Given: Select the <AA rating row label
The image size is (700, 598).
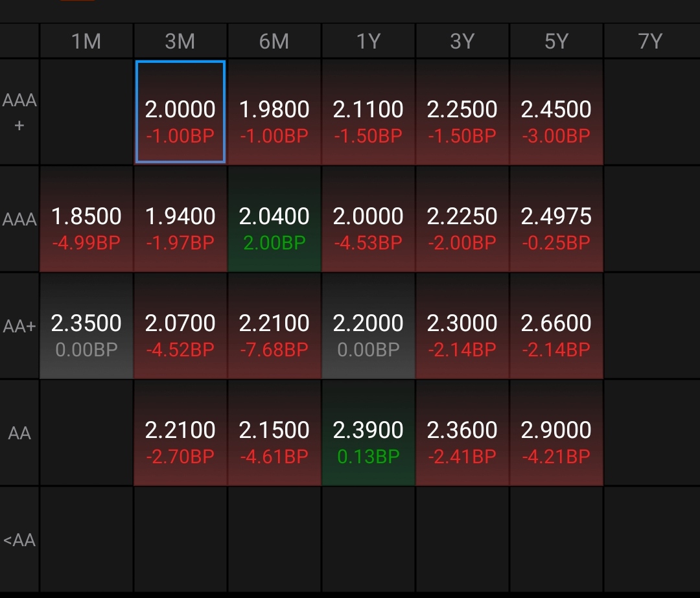Looking at the screenshot, I should point(19,540).
